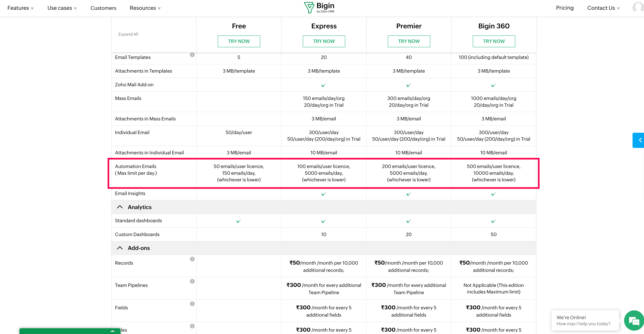This screenshot has height=334, width=644.
Task: Collapse the Analytics section
Action: point(120,207)
